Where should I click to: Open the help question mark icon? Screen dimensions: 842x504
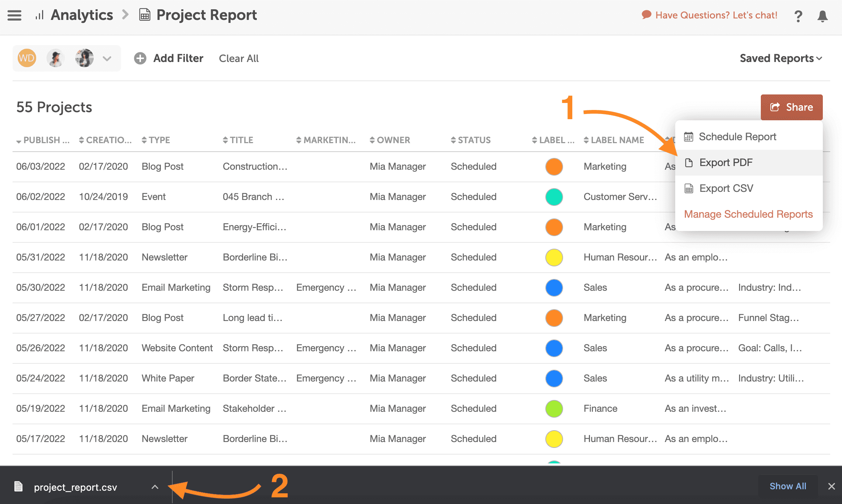pos(798,16)
